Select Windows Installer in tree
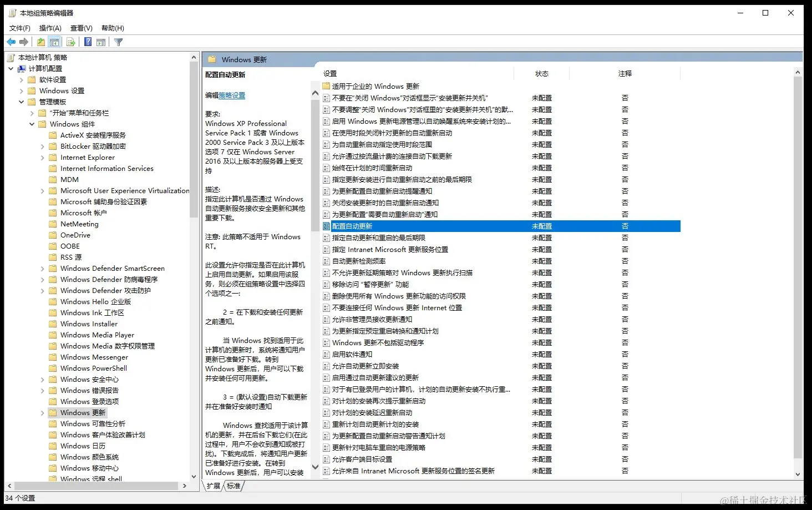The height and width of the screenshot is (510, 812). (89, 324)
